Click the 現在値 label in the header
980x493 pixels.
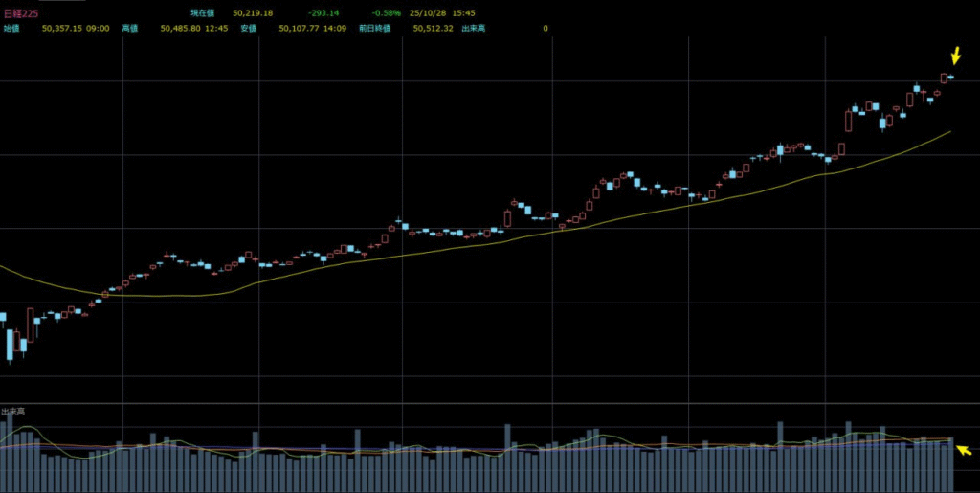point(202,13)
